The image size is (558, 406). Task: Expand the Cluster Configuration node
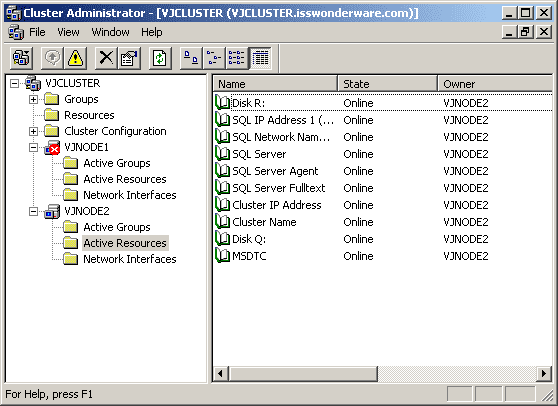pyautogui.click(x=33, y=131)
